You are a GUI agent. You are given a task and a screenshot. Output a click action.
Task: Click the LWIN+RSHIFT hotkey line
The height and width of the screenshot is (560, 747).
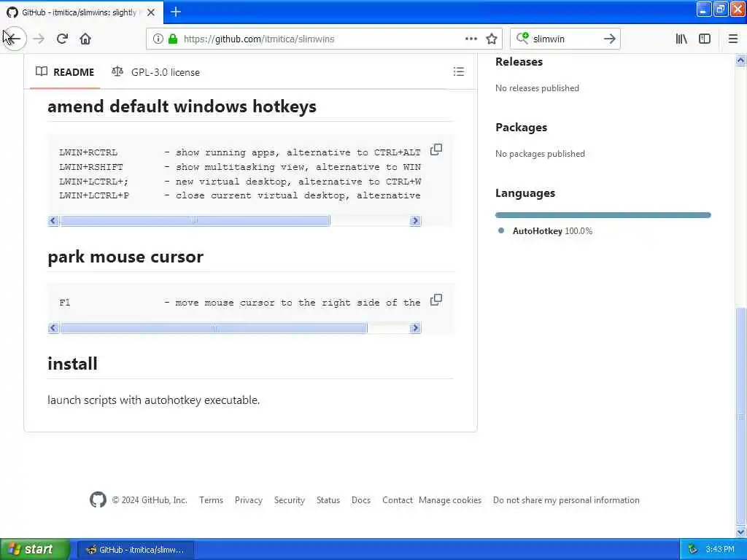pyautogui.click(x=239, y=167)
